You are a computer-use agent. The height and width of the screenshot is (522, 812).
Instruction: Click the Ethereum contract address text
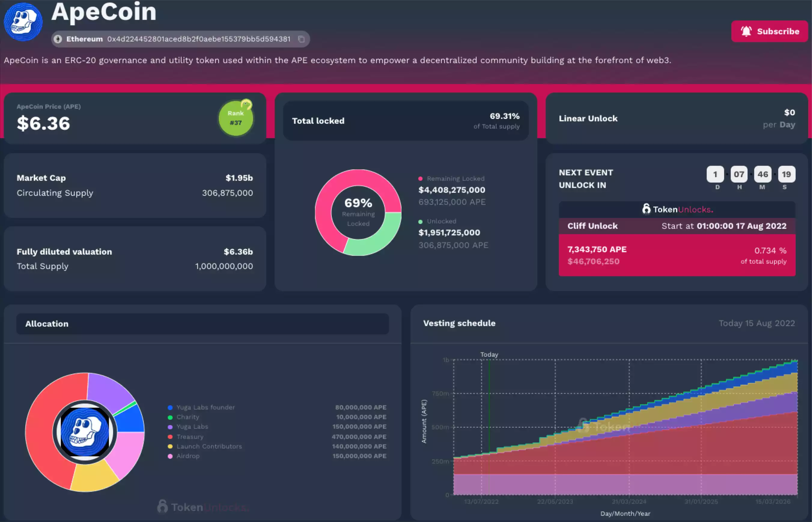(x=199, y=39)
